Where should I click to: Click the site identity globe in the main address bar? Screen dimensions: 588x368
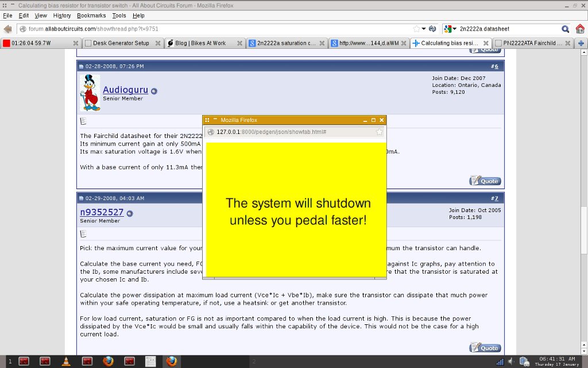(22, 29)
